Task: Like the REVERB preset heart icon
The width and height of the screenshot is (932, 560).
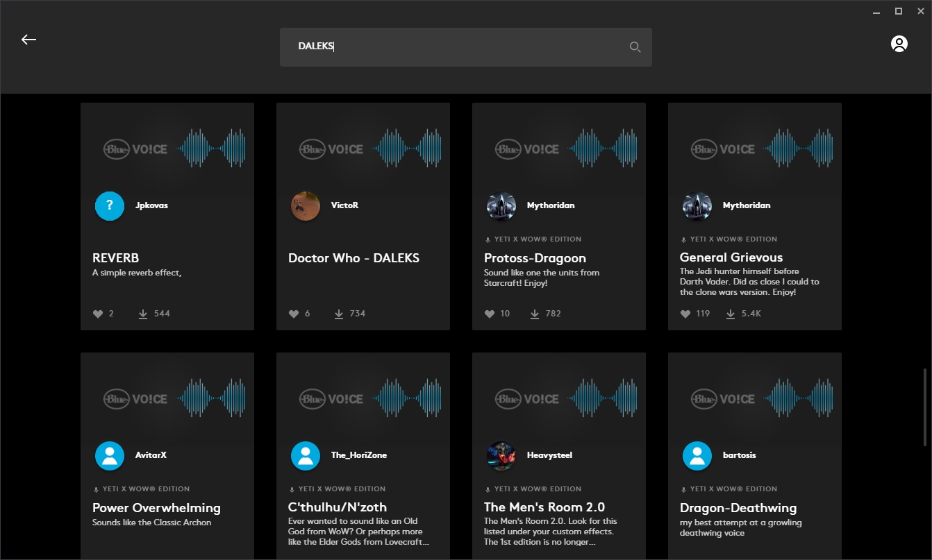Action: 98,314
